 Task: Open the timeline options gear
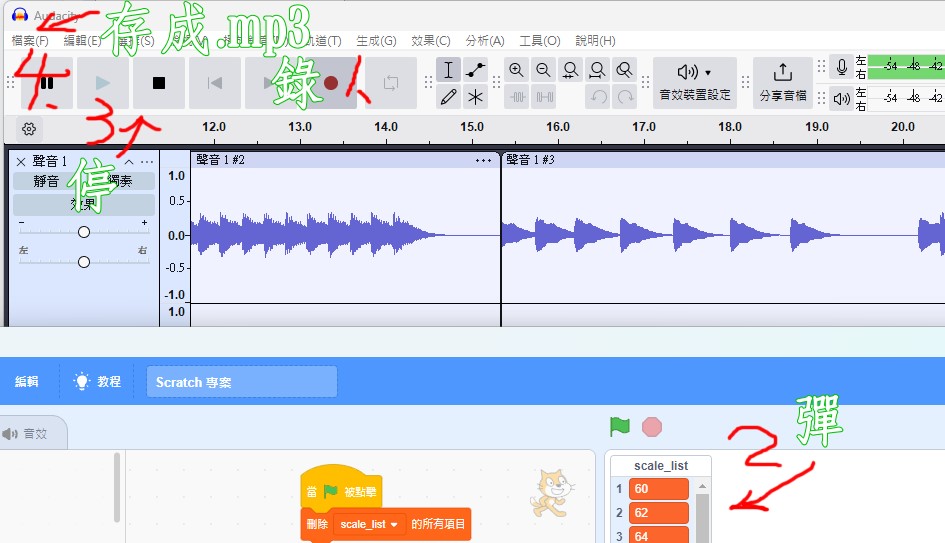pos(29,129)
